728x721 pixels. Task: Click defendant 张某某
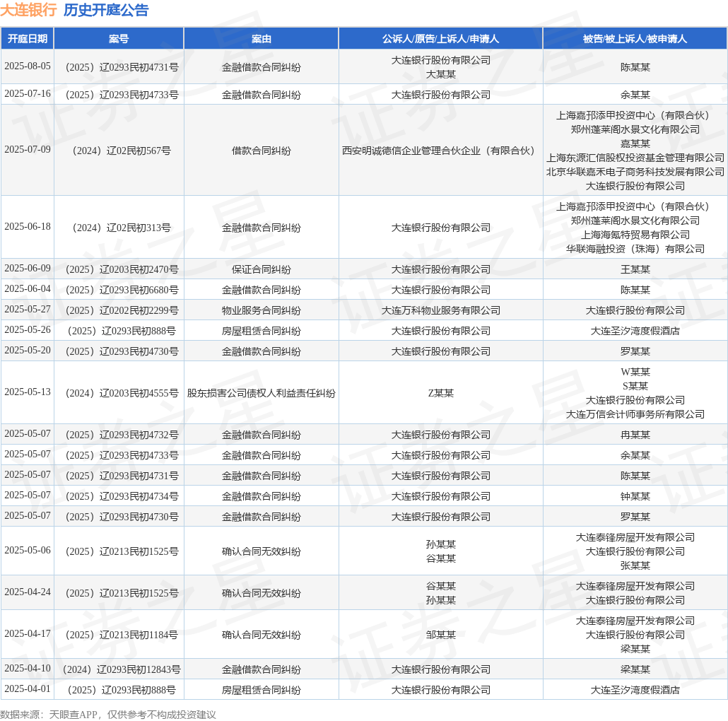pos(635,565)
